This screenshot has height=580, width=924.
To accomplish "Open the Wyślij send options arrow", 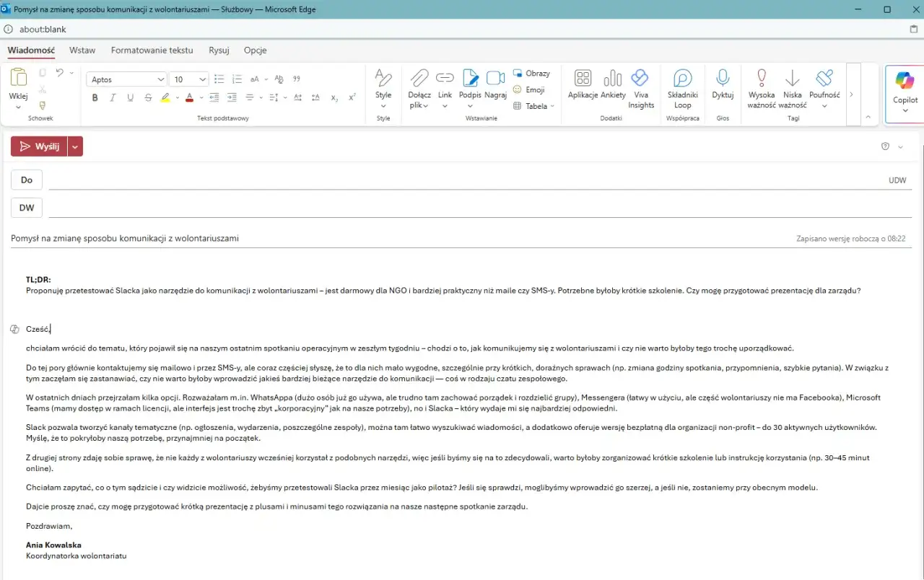I will [x=75, y=146].
